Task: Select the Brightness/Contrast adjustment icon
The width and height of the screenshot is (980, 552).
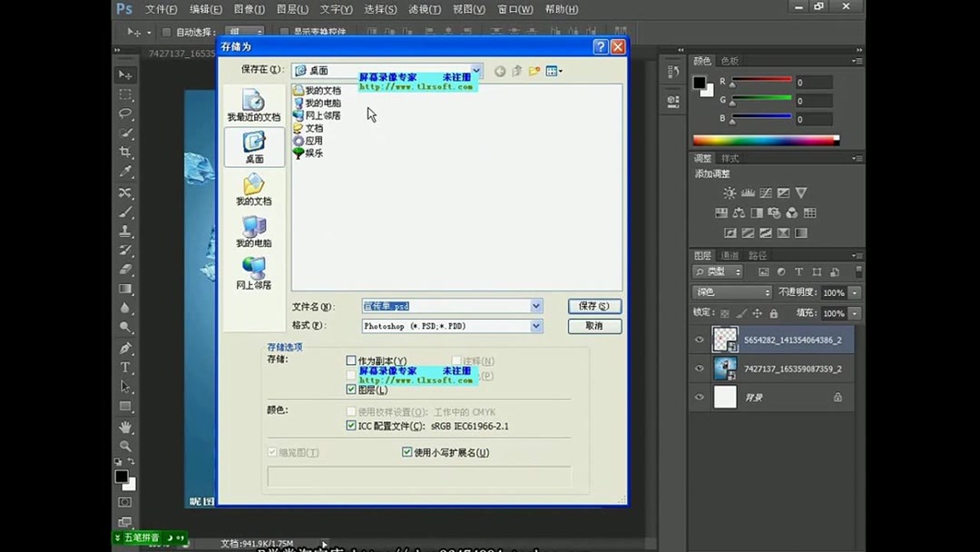Action: coord(730,192)
